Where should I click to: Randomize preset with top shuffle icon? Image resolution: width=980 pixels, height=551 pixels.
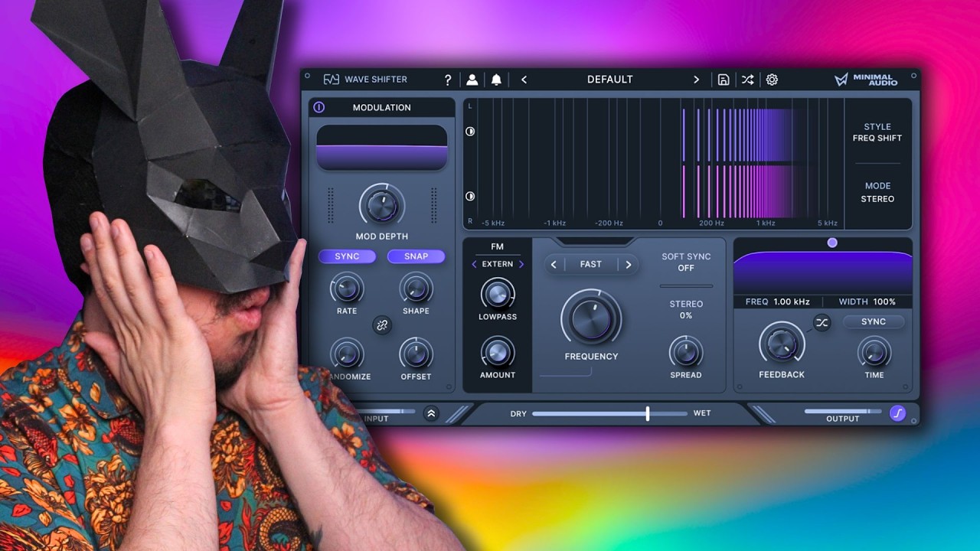coord(747,80)
